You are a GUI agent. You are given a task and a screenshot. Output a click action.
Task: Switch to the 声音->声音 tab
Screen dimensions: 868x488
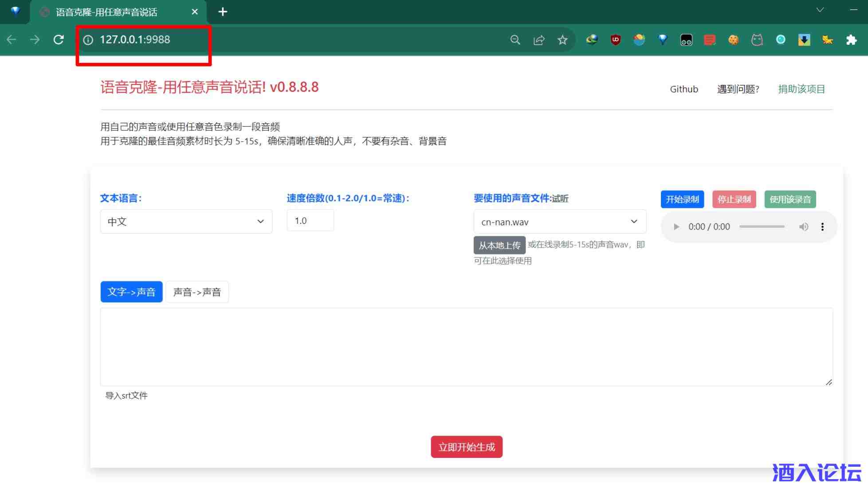[197, 292]
